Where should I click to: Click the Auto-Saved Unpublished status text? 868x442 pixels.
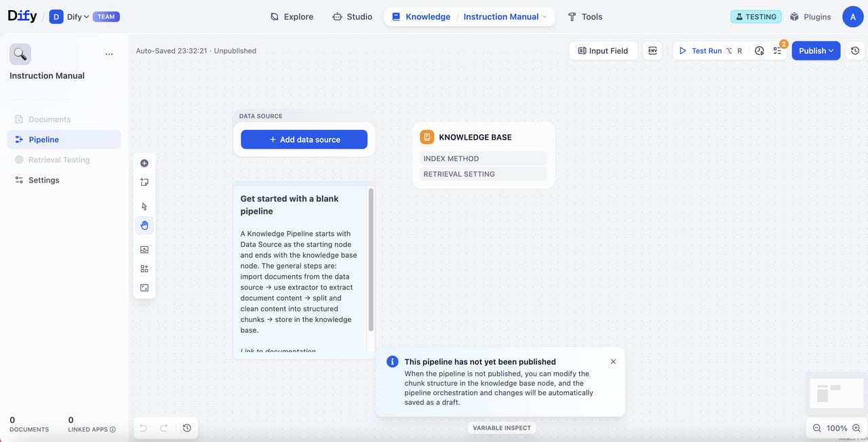pyautogui.click(x=196, y=51)
